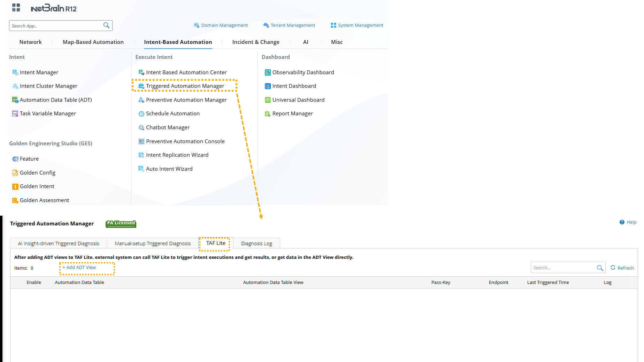Screen dimensions: 644x362
Task: Click the + Add ADT View link
Action: (79, 268)
